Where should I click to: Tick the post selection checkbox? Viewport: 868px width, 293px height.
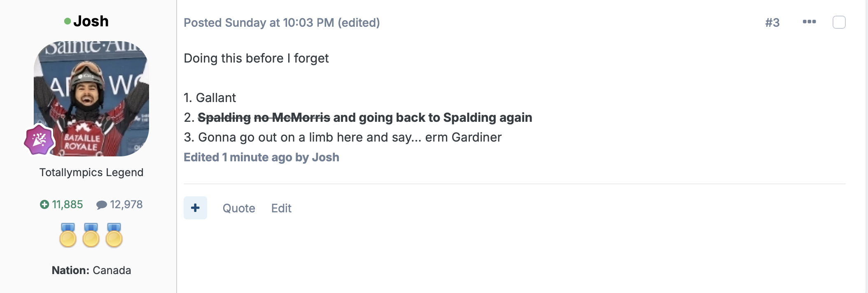click(839, 22)
